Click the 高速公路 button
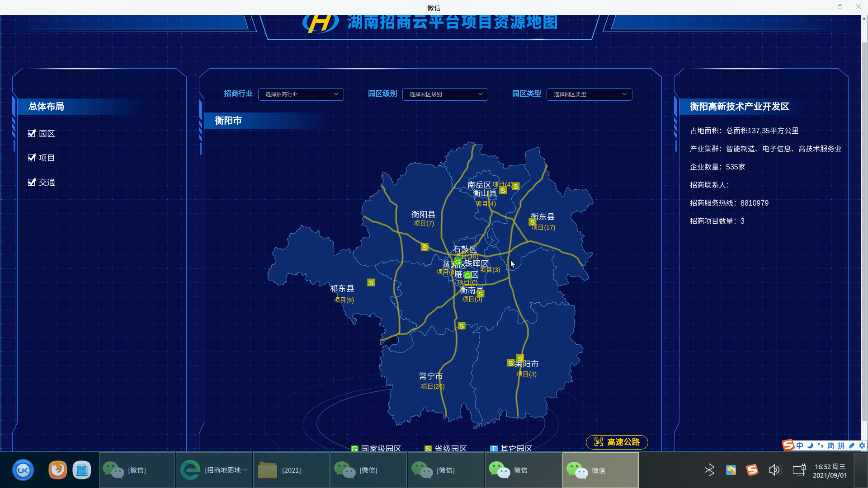This screenshot has height=488, width=868. click(x=617, y=442)
